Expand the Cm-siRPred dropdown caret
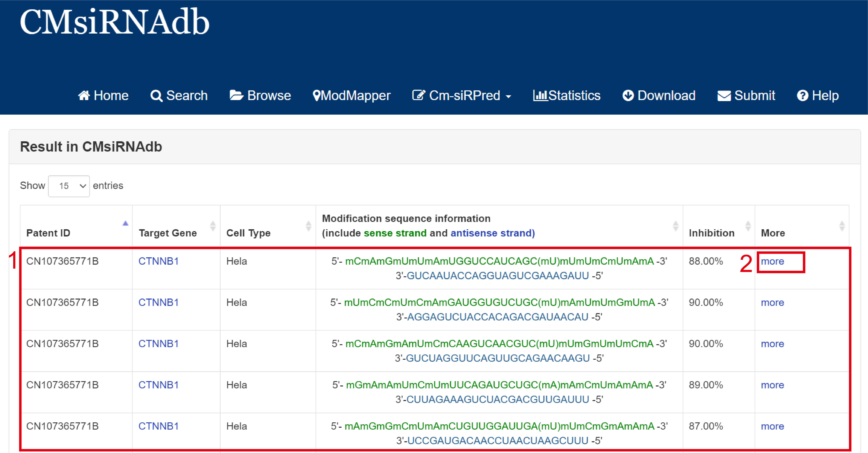Viewport: 868px width, 453px height. coord(508,97)
